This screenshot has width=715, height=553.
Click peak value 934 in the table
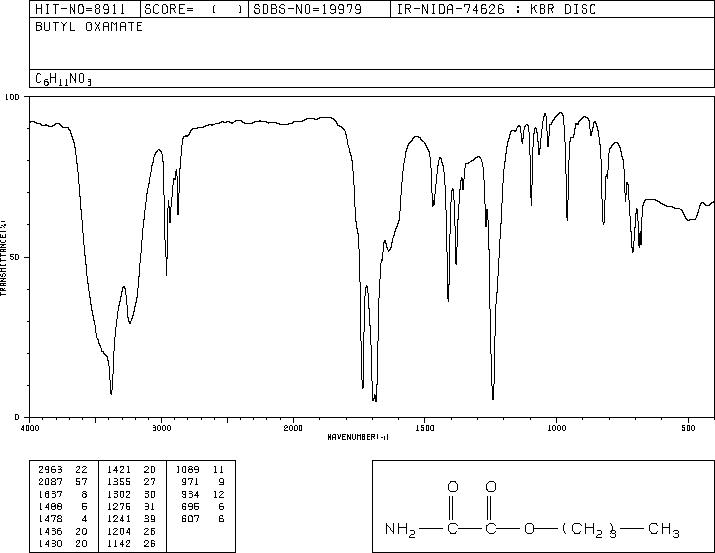click(x=190, y=494)
